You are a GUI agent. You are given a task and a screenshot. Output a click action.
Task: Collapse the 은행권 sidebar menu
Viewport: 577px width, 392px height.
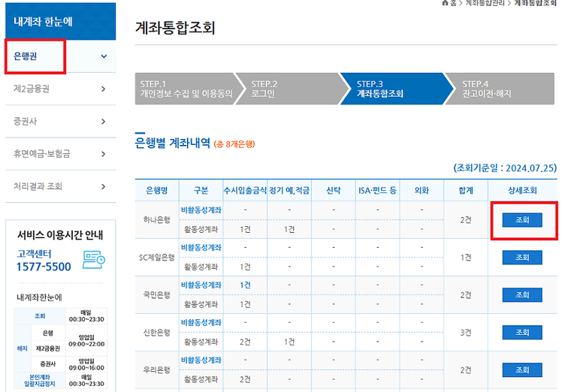click(x=104, y=56)
